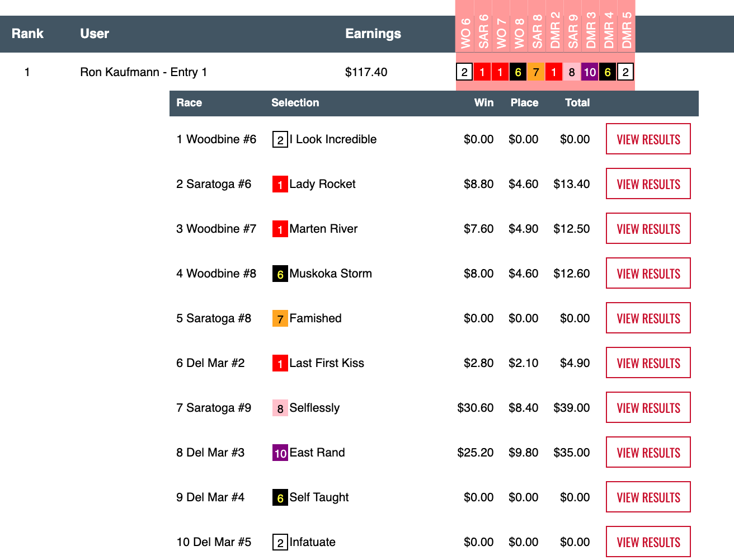Click the WO 6 race column header
This screenshot has height=560, width=734.
coord(465,32)
